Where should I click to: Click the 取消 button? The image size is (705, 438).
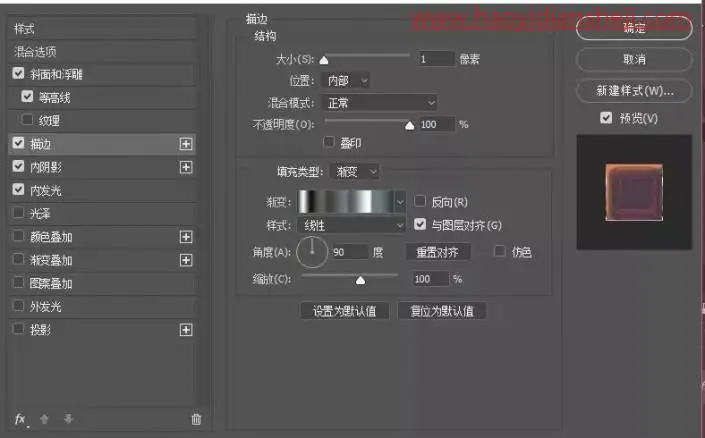coord(634,59)
